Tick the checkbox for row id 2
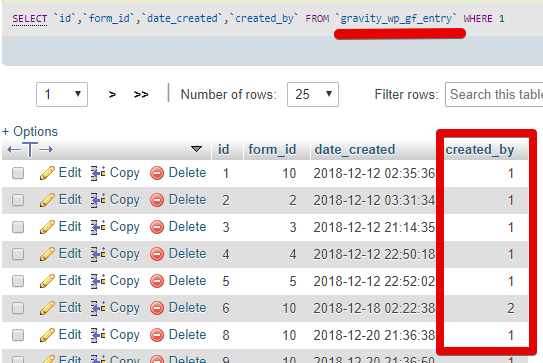Screen dimensions: 543x363 pos(18,200)
